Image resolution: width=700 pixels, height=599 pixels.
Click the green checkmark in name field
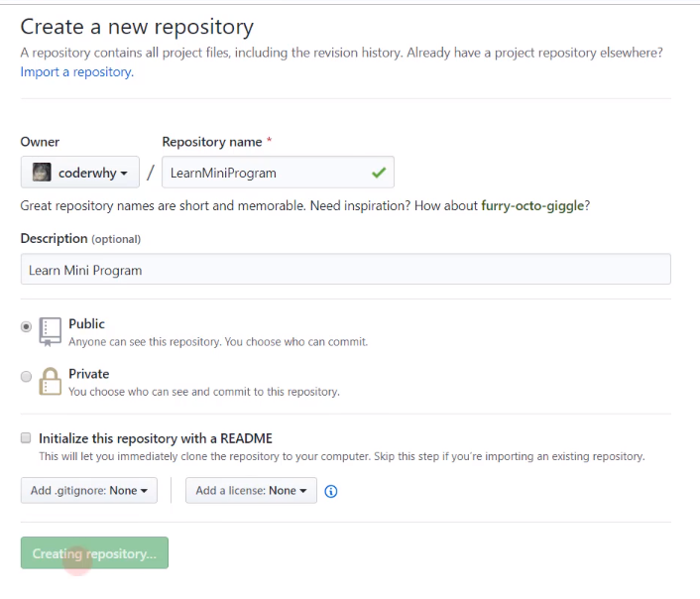click(378, 173)
